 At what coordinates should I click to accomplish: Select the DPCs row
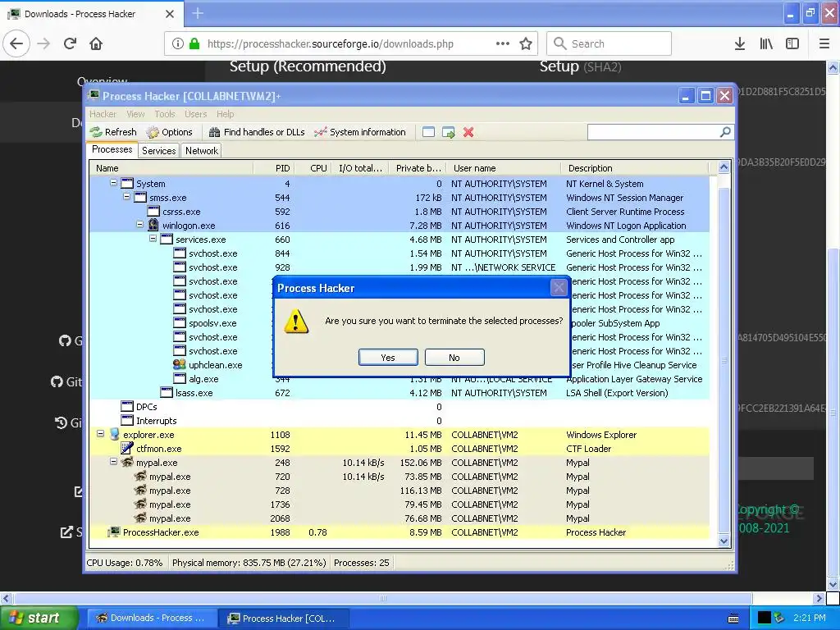(399, 407)
